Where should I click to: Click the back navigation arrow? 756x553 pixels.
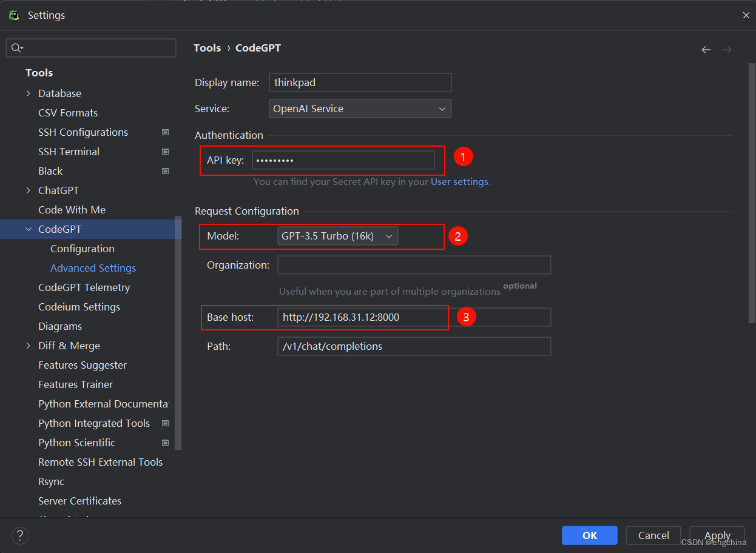706,50
